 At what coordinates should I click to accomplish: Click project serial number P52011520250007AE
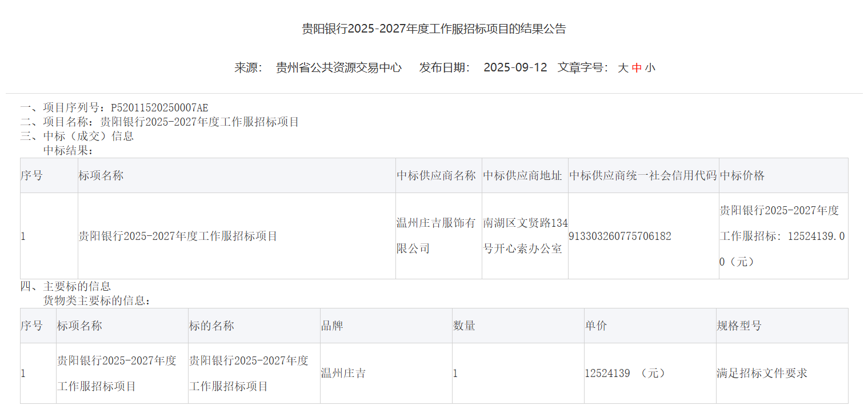tap(159, 108)
